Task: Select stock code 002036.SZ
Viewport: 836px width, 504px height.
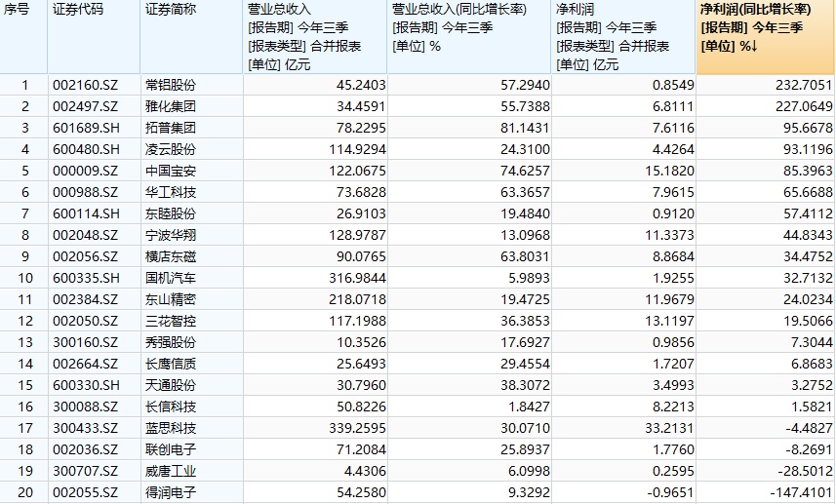Action: 85,449
